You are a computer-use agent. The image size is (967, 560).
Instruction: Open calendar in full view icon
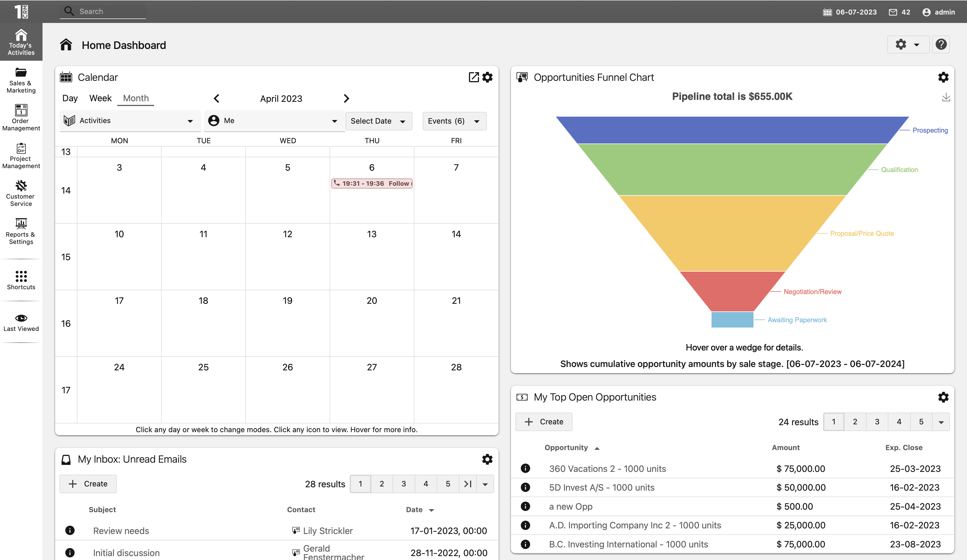473,77
